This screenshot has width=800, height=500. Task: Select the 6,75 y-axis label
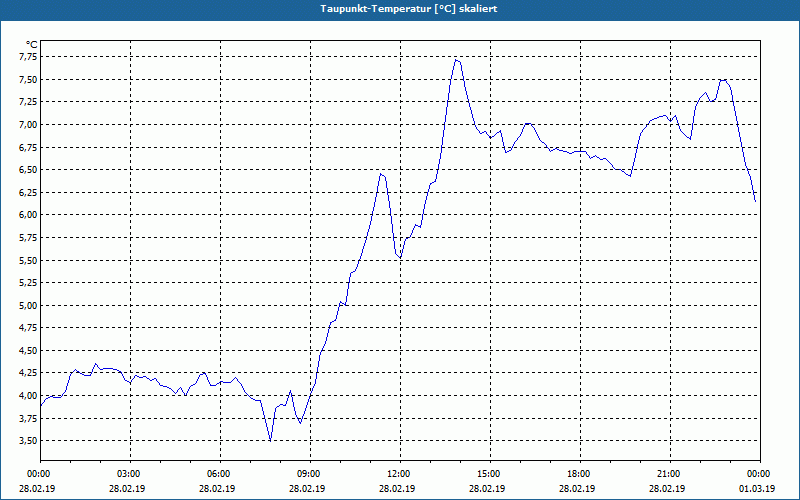point(28,147)
